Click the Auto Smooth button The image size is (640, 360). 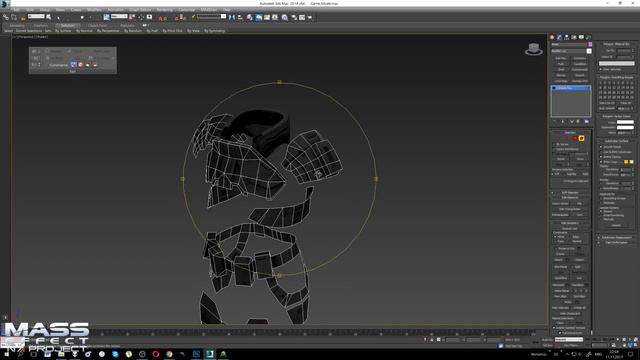(x=607, y=108)
